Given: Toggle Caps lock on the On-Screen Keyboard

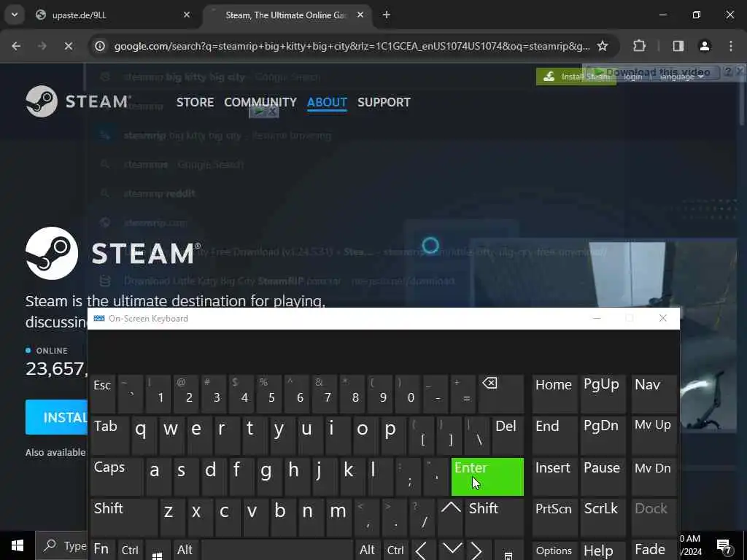Looking at the screenshot, I should pos(116,477).
